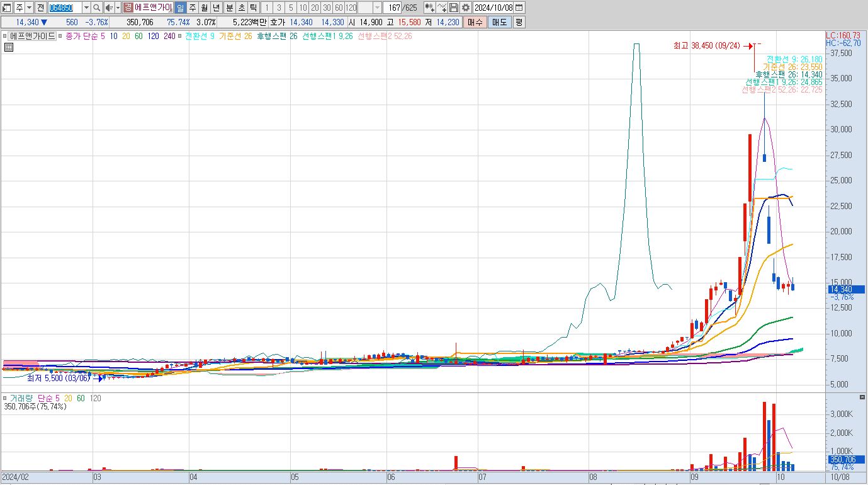Viewport: 868px width, 485px height.
Task: Select the 년 (yearly) chart tab
Action: 217,8
